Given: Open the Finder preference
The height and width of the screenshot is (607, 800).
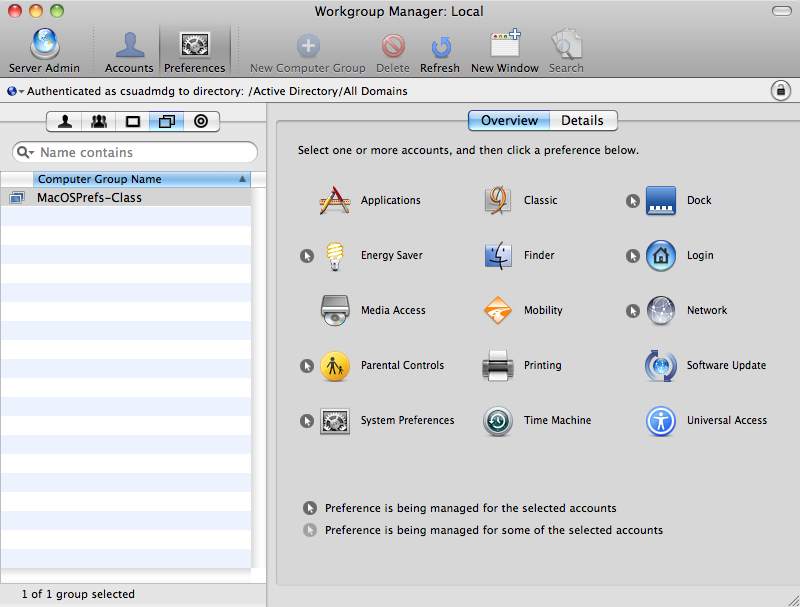Looking at the screenshot, I should click(x=497, y=256).
